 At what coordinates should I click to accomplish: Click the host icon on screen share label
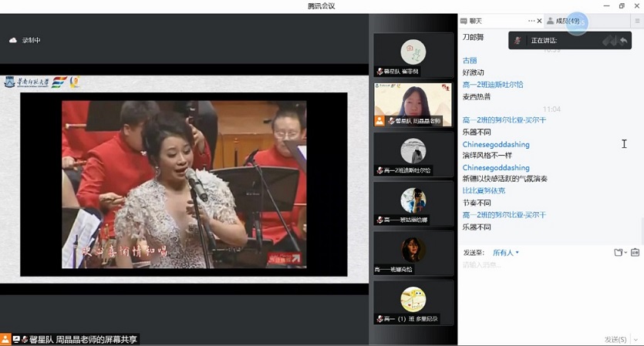click(5, 339)
